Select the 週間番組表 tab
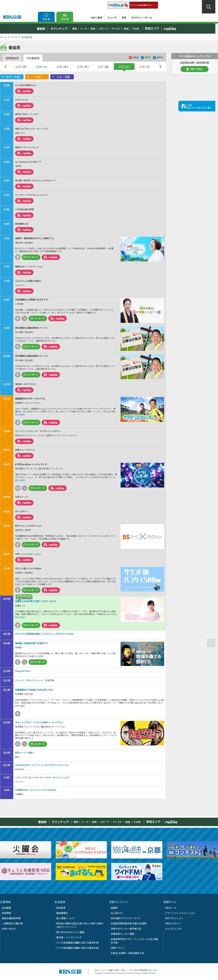 click(12, 58)
